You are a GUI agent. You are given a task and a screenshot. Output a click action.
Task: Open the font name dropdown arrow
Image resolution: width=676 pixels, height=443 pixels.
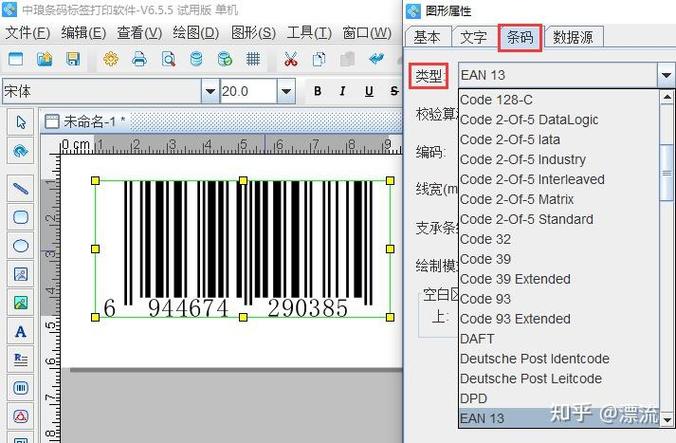(x=210, y=91)
